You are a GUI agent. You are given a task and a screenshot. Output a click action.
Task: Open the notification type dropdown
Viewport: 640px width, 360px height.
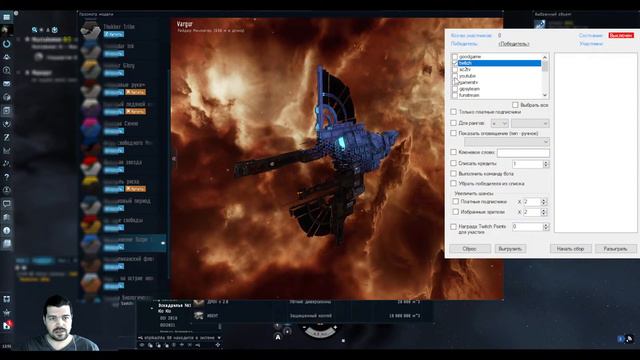(507, 142)
